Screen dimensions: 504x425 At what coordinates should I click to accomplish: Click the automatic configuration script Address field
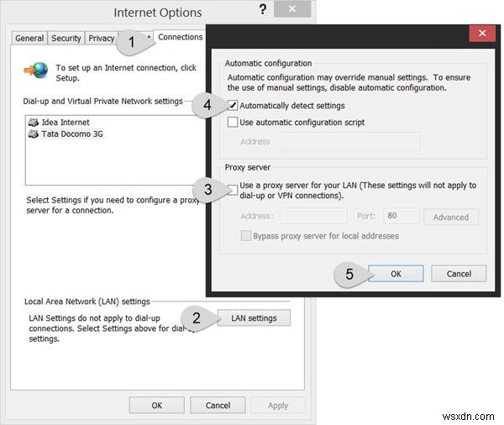350,141
